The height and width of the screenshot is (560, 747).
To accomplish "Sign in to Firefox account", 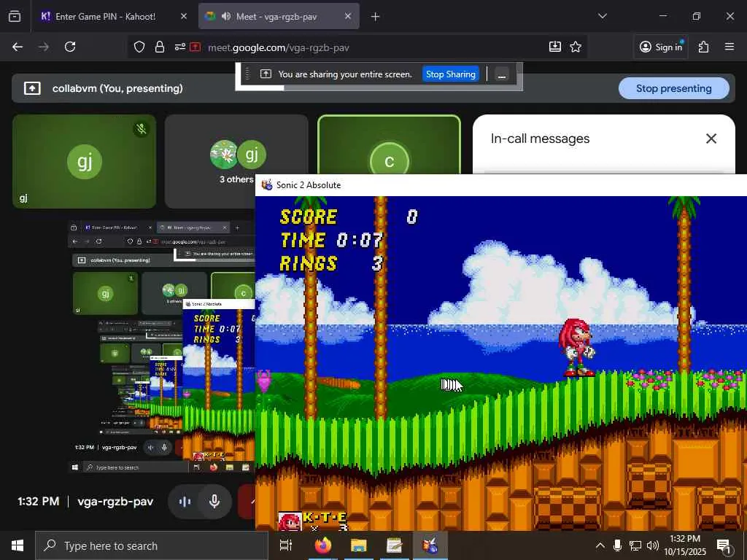I will point(661,47).
